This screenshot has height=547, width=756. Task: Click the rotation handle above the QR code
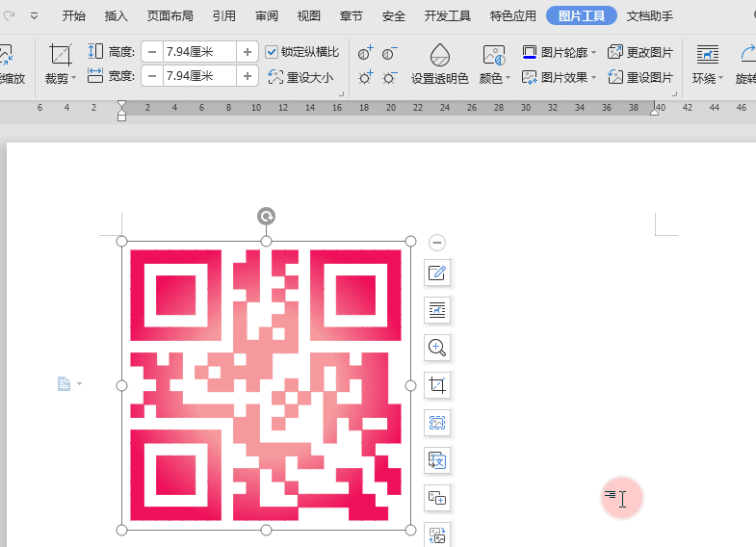pyautogui.click(x=267, y=217)
